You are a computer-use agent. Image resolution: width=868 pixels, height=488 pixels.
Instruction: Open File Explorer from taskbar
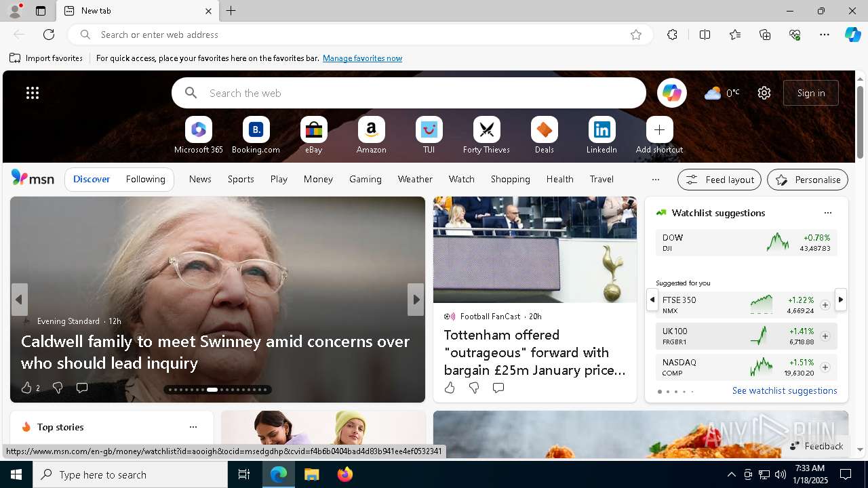coord(312,474)
